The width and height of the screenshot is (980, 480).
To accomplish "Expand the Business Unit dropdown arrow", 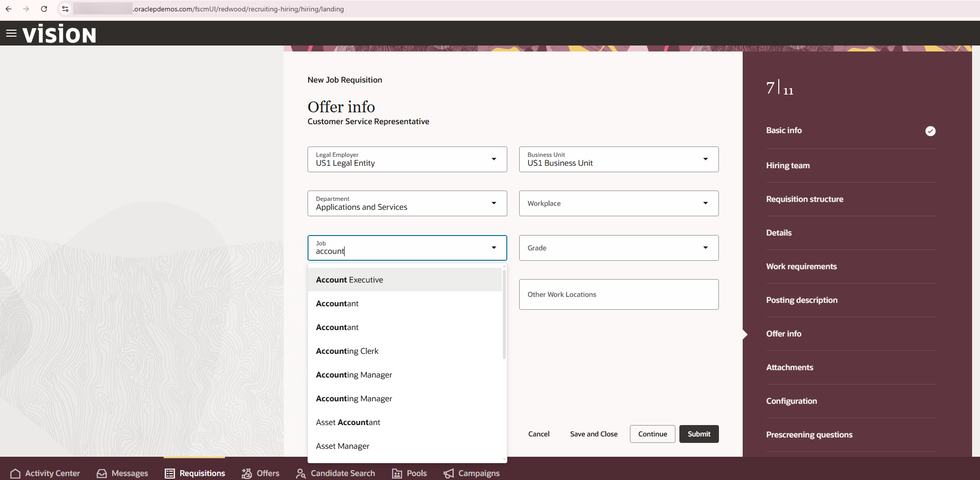I will [x=706, y=159].
